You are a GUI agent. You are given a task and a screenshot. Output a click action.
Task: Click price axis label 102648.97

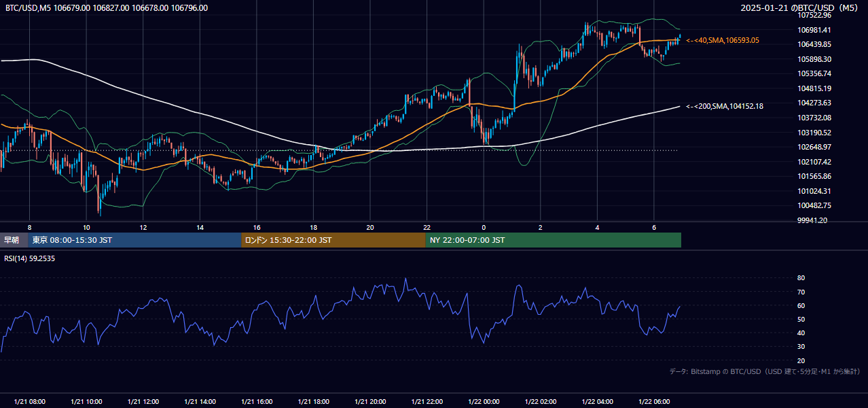click(x=814, y=147)
